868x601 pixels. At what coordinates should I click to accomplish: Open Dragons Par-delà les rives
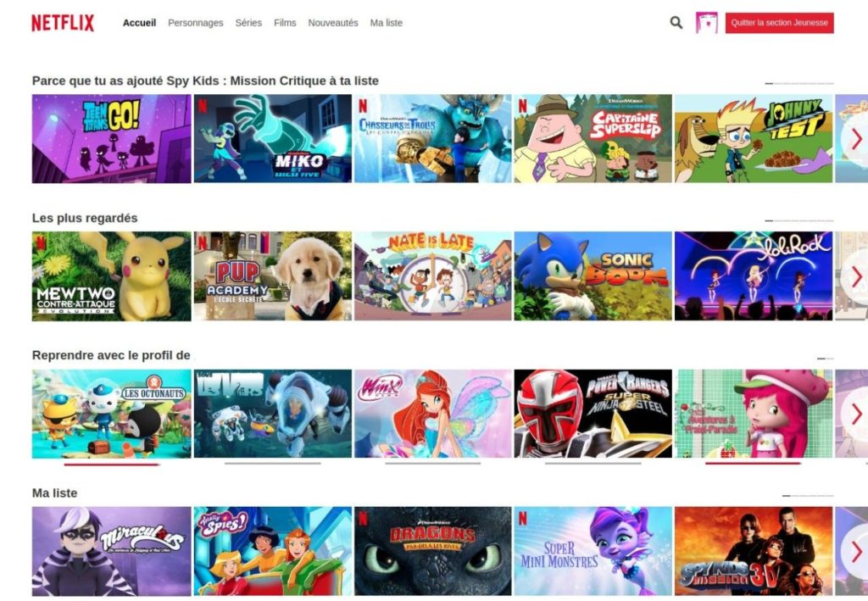[433, 551]
